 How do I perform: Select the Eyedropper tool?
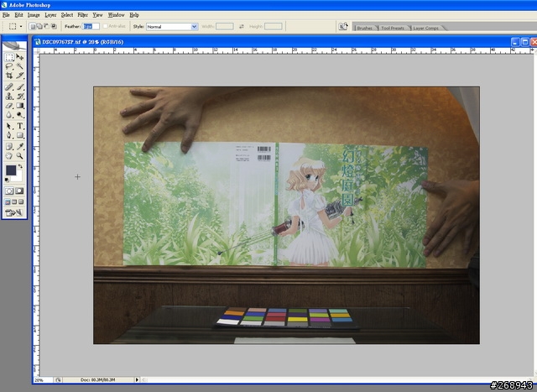pos(20,147)
